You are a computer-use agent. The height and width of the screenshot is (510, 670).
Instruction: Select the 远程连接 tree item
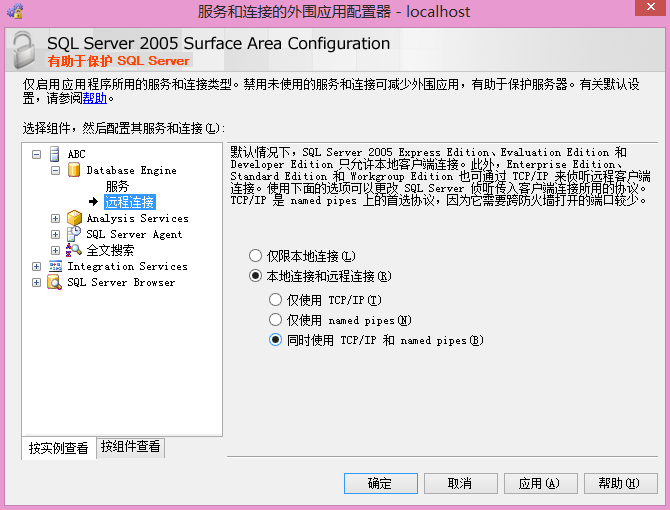(x=129, y=202)
